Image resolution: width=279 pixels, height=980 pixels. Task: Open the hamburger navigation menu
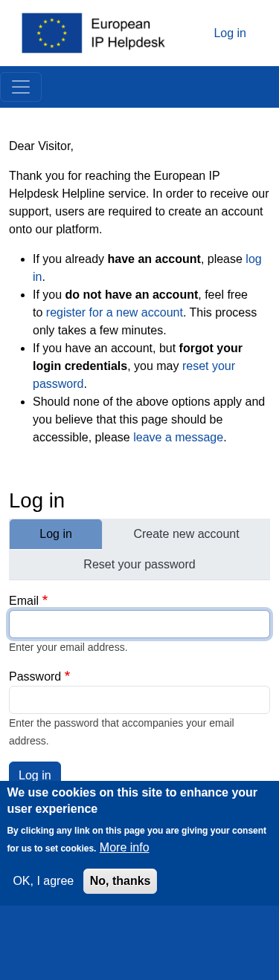tap(21, 87)
